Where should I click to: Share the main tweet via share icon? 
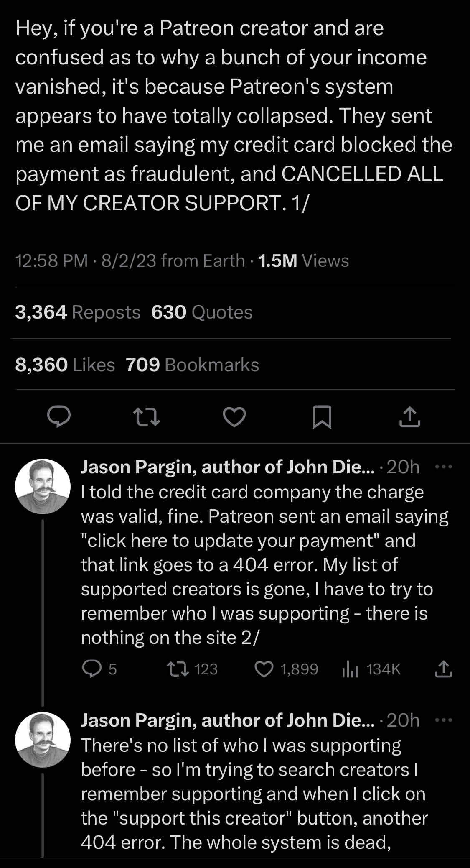click(409, 417)
